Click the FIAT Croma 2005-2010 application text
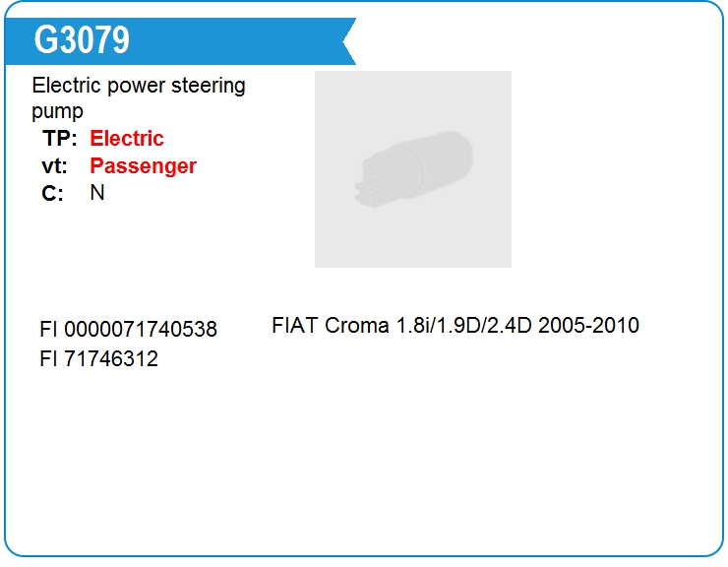Screen dimensions: 728x567 tap(455, 325)
